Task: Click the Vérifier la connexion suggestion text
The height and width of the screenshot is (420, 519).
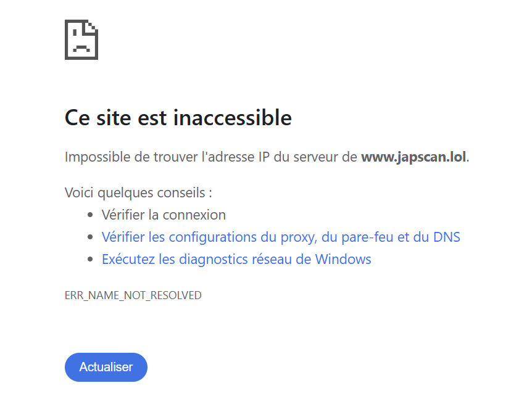Action: (x=164, y=215)
